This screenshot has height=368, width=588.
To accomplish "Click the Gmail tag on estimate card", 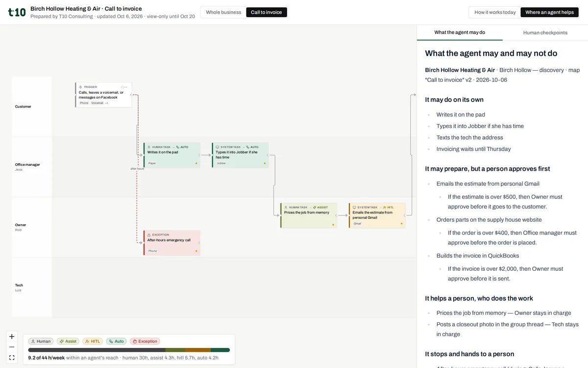I will pyautogui.click(x=358, y=224).
